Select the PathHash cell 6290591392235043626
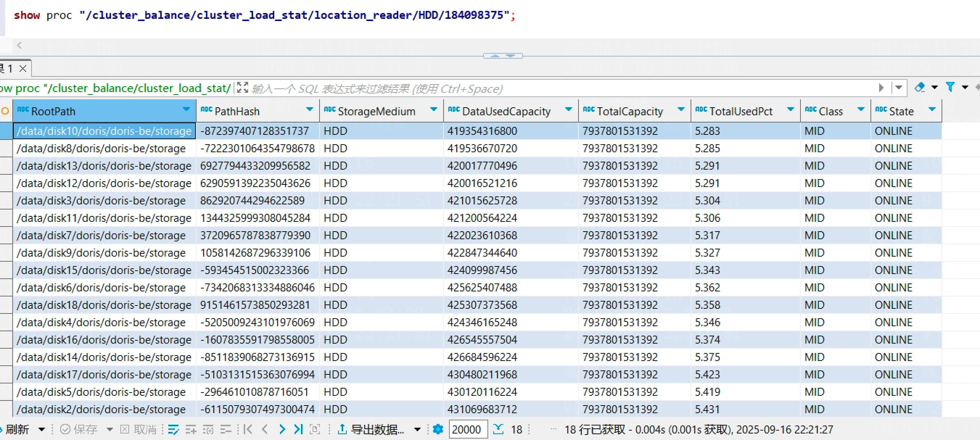980x440 pixels. (258, 183)
